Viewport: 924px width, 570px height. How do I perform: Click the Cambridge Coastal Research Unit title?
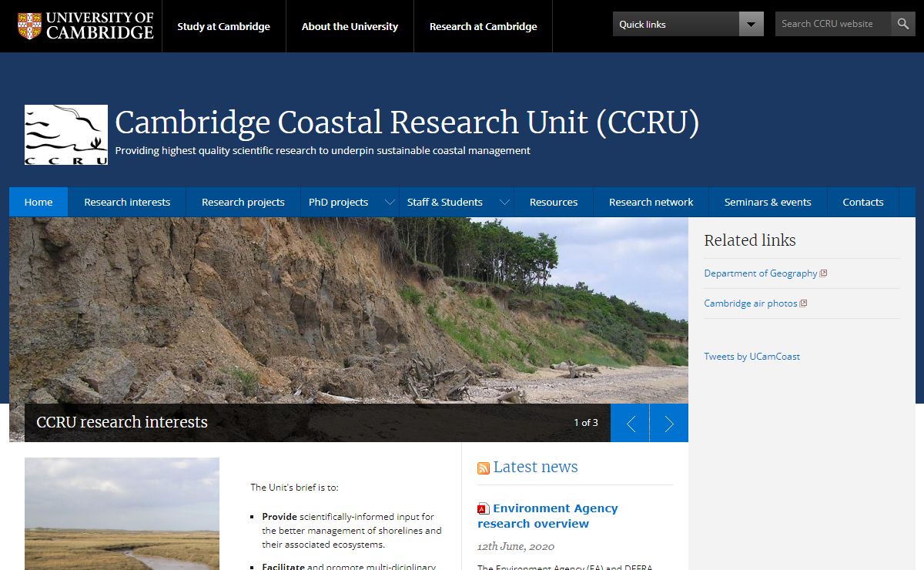point(407,122)
